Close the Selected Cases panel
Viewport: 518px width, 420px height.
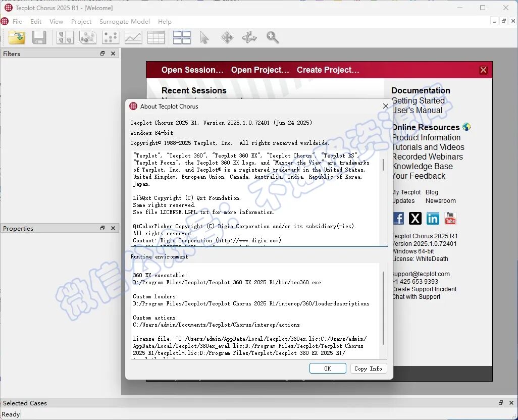point(511,403)
